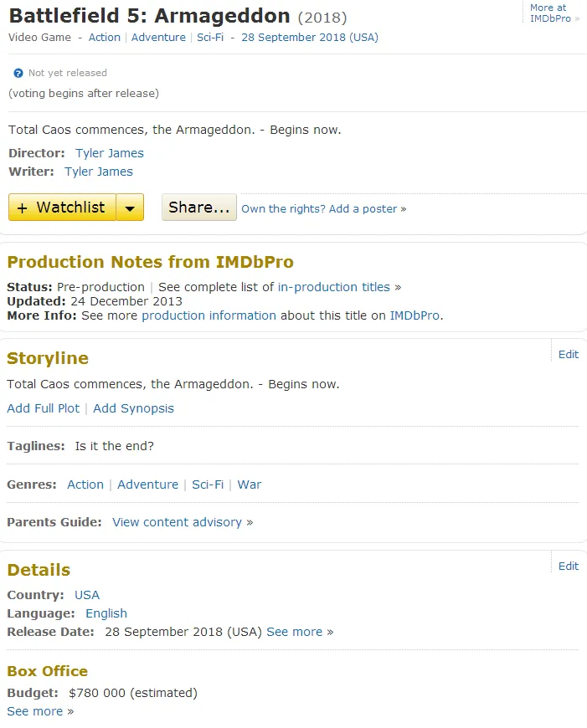Select English language link

pos(106,613)
